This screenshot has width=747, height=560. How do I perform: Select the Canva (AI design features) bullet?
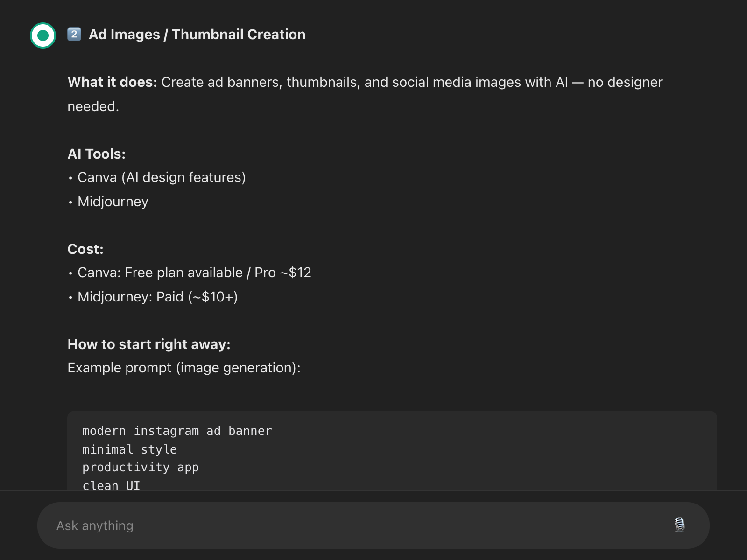tap(162, 177)
